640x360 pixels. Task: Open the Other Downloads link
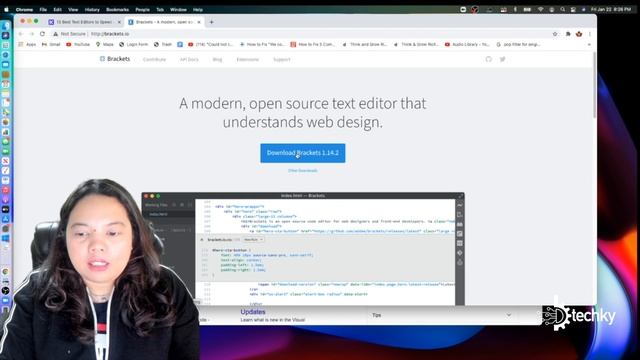coord(302,171)
